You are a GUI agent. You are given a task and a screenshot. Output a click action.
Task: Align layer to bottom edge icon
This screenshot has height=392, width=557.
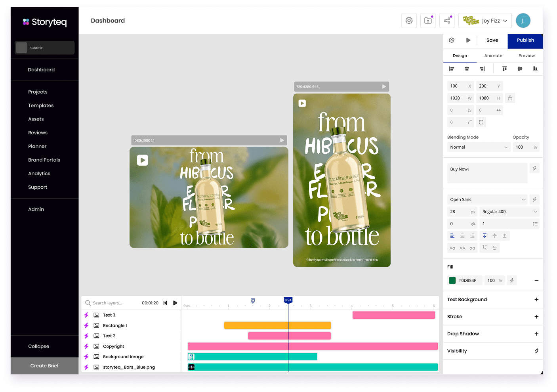coord(535,69)
